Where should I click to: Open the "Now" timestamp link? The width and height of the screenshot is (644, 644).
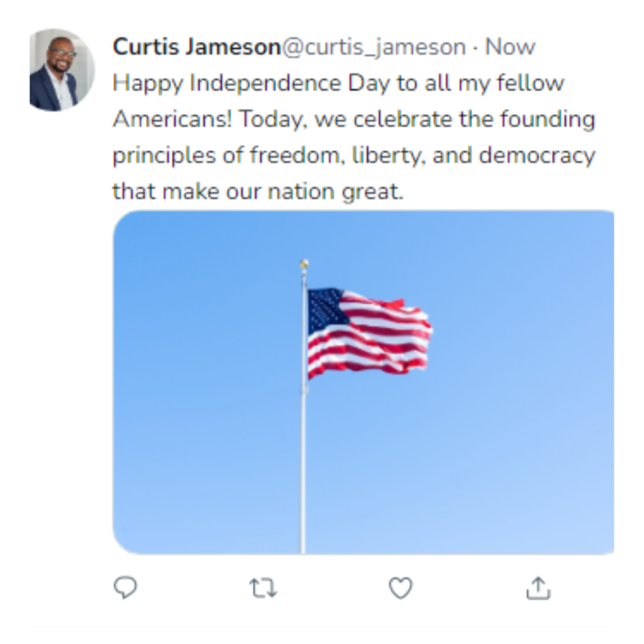pos(510,47)
